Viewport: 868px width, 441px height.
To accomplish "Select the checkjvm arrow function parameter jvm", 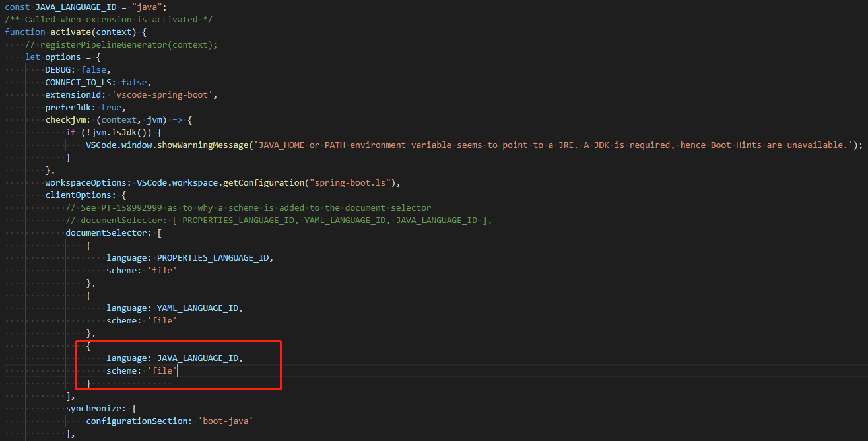I will click(x=155, y=119).
